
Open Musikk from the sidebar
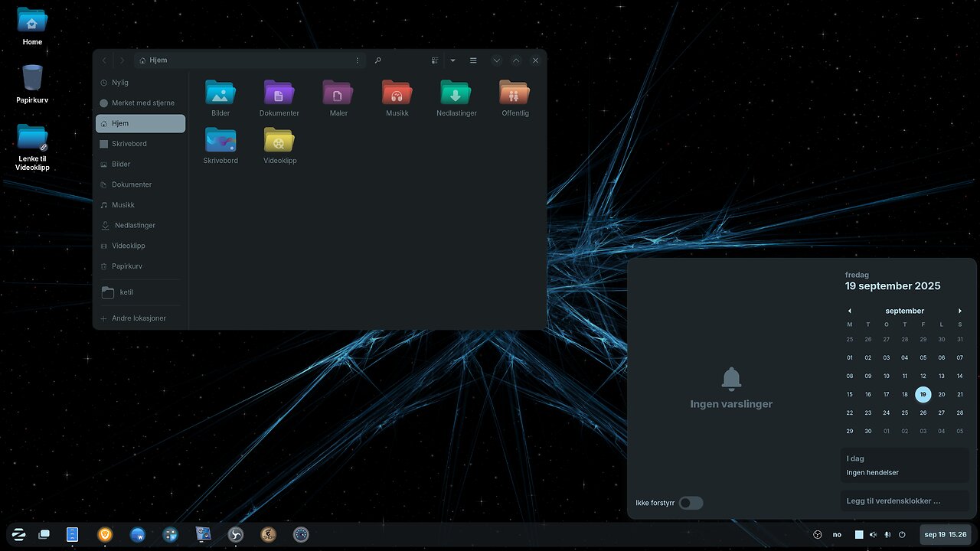click(x=140, y=205)
